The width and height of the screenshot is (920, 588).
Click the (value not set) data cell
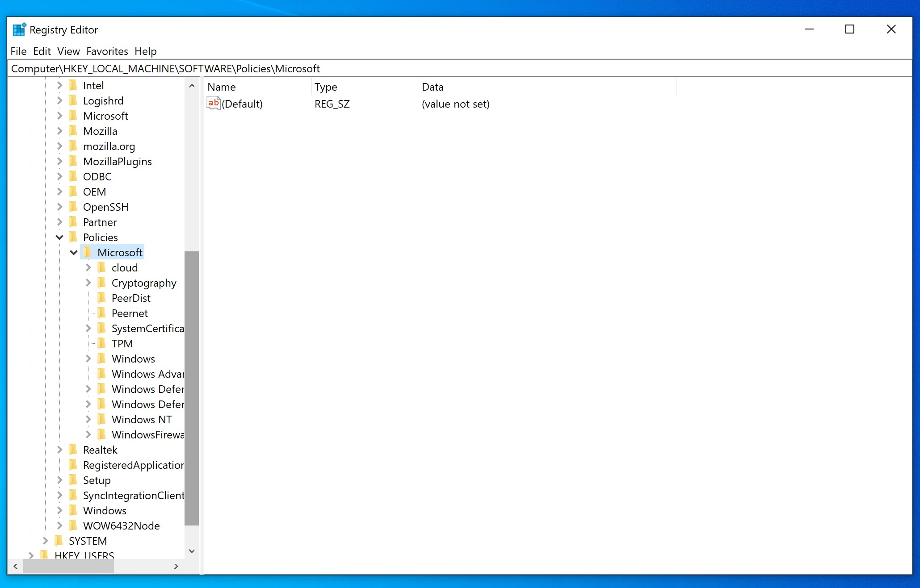[455, 104]
